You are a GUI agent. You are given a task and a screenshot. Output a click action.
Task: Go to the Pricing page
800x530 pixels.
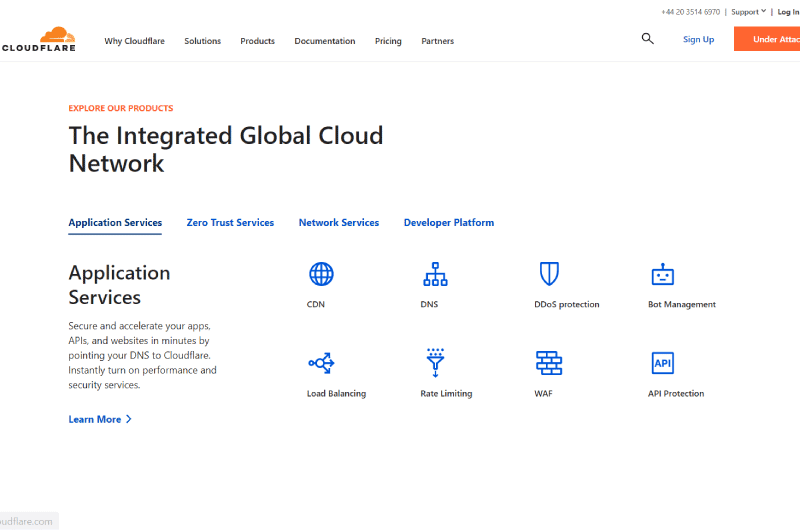[388, 41]
